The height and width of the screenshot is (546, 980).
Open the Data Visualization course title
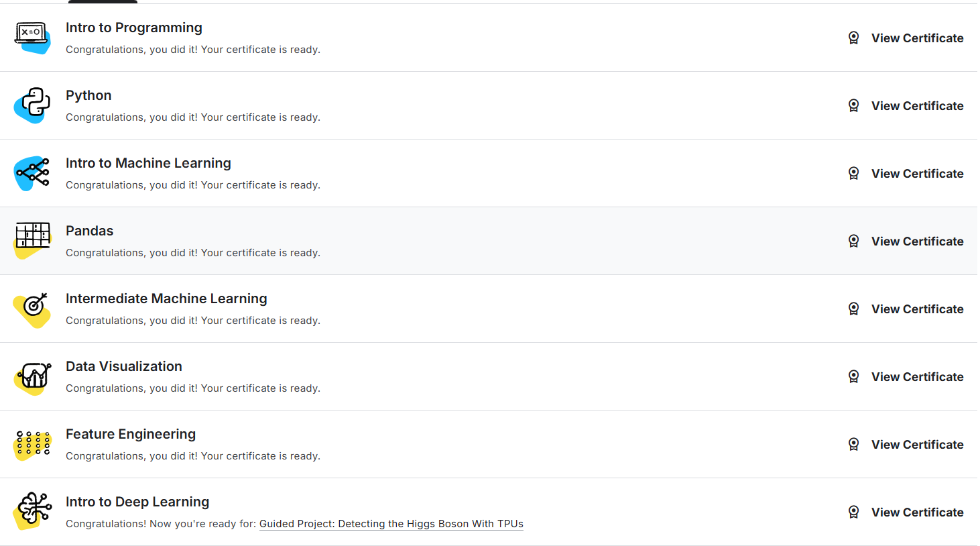[124, 366]
